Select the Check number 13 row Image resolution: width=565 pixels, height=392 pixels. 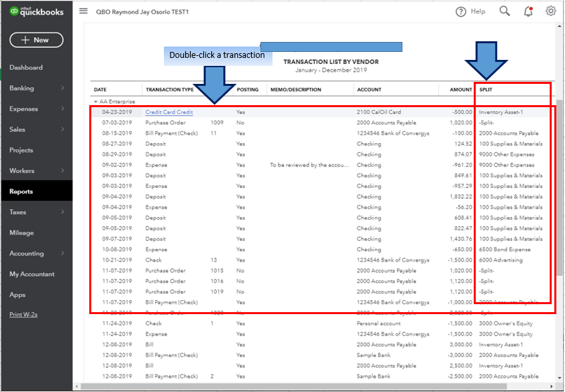[321, 260]
